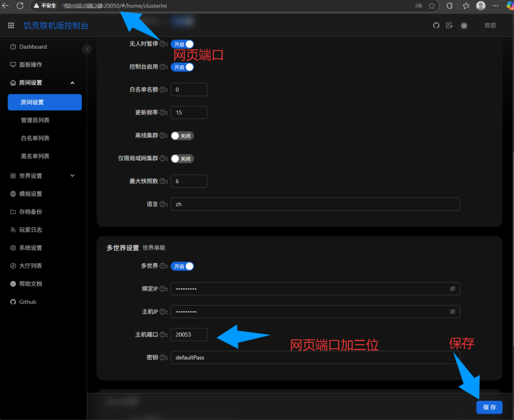Image resolution: width=514 pixels, height=420 pixels.
Task: Turn on the 离线集群 switch
Action: pyautogui.click(x=182, y=135)
